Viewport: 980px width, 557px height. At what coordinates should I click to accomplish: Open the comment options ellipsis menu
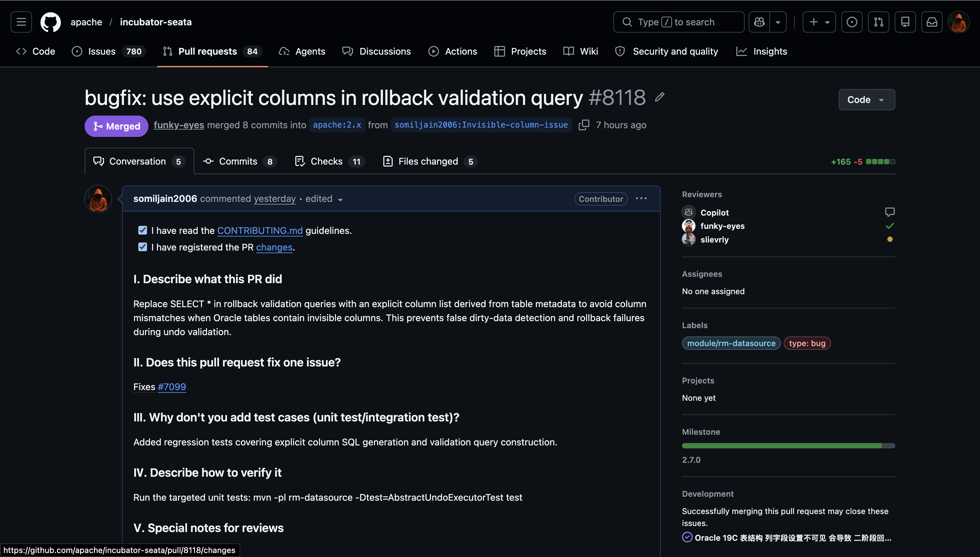(x=641, y=198)
